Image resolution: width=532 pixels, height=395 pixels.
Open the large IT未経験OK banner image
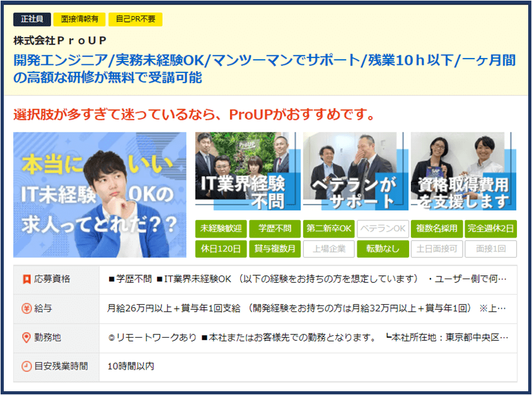100,195
